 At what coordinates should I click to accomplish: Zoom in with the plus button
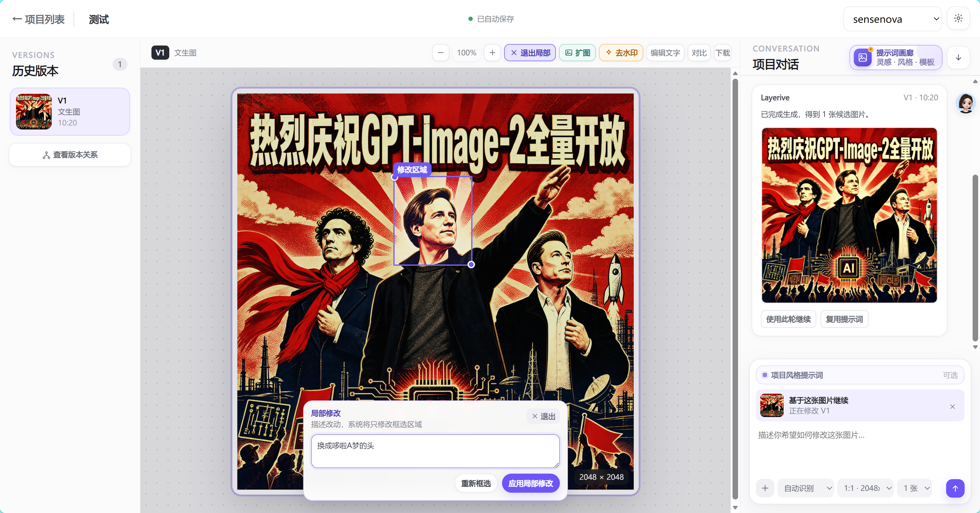pyautogui.click(x=492, y=53)
